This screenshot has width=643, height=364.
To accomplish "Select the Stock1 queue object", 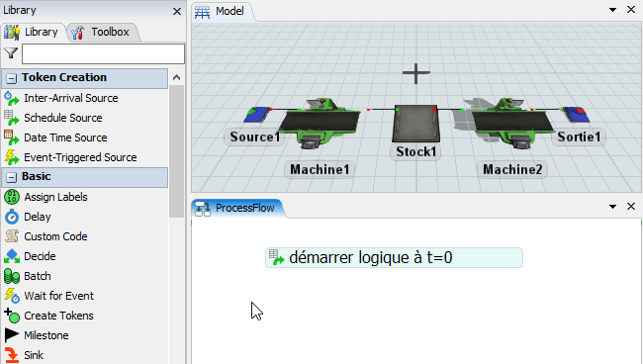I will tap(415, 123).
